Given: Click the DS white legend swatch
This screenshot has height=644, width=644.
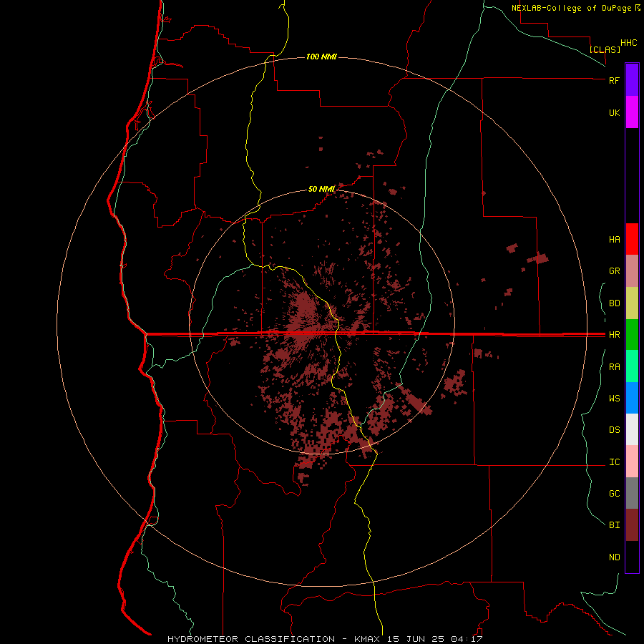Looking at the screenshot, I should [632, 429].
